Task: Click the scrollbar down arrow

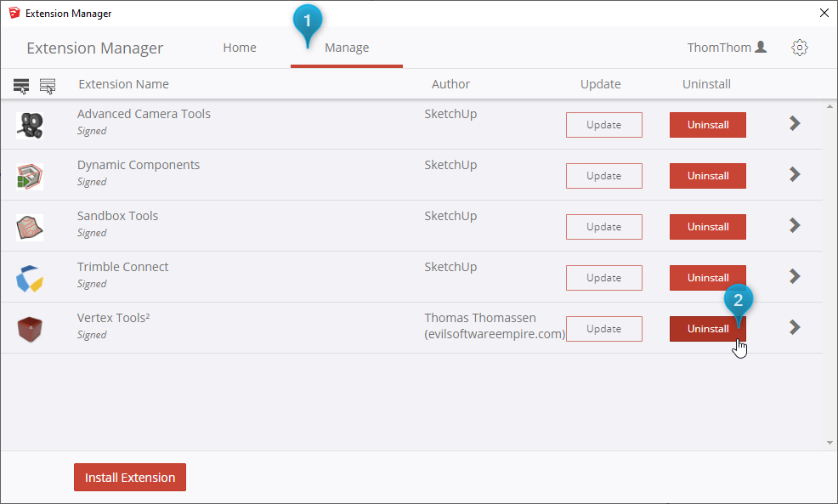Action: (830, 443)
